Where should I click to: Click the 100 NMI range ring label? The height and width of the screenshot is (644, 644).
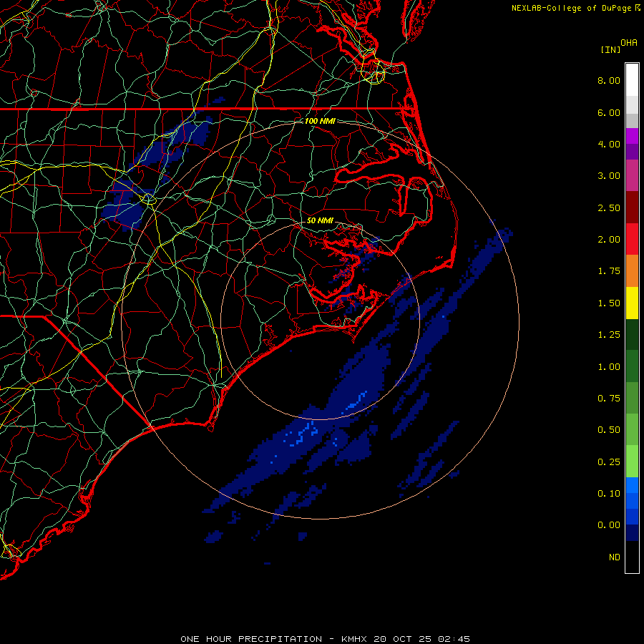(320, 121)
